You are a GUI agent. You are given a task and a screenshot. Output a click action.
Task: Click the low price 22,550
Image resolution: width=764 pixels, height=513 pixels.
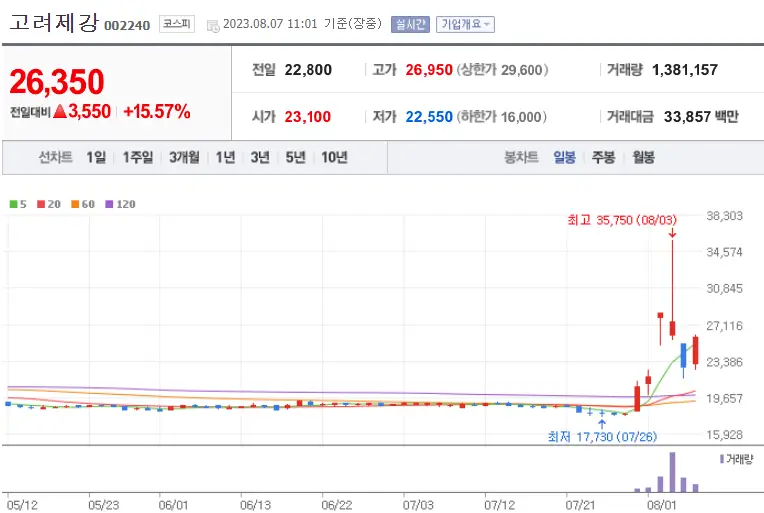pyautogui.click(x=429, y=116)
